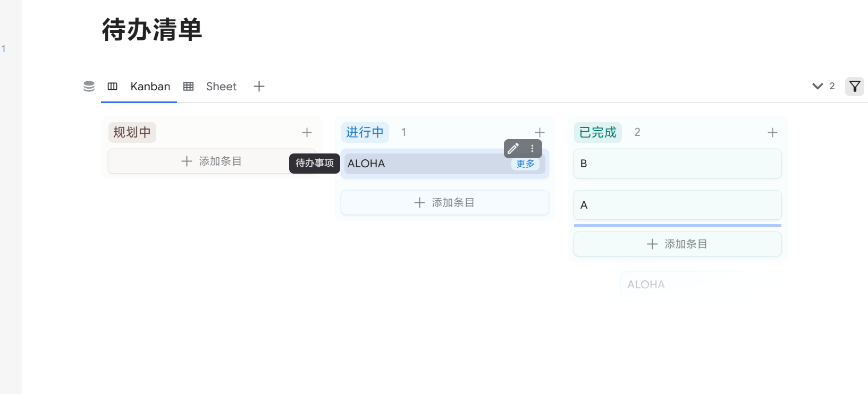Viewport: 868px width, 394px height.
Task: Click plus icon in 进行中 column header
Action: pos(540,133)
